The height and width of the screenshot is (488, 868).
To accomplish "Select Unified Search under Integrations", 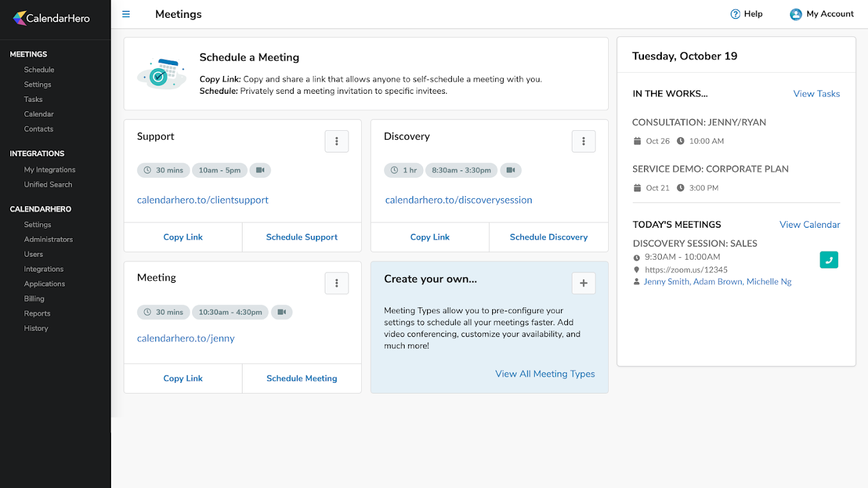I will (47, 184).
